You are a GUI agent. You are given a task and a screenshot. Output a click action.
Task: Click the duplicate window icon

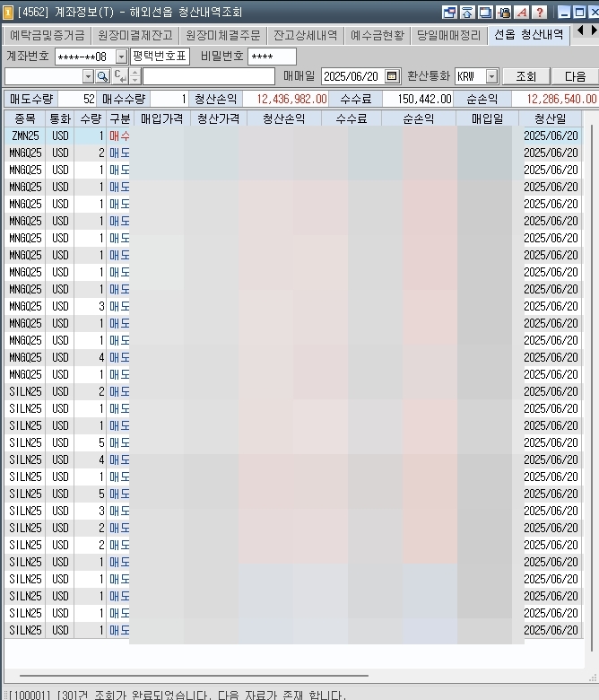(x=485, y=12)
